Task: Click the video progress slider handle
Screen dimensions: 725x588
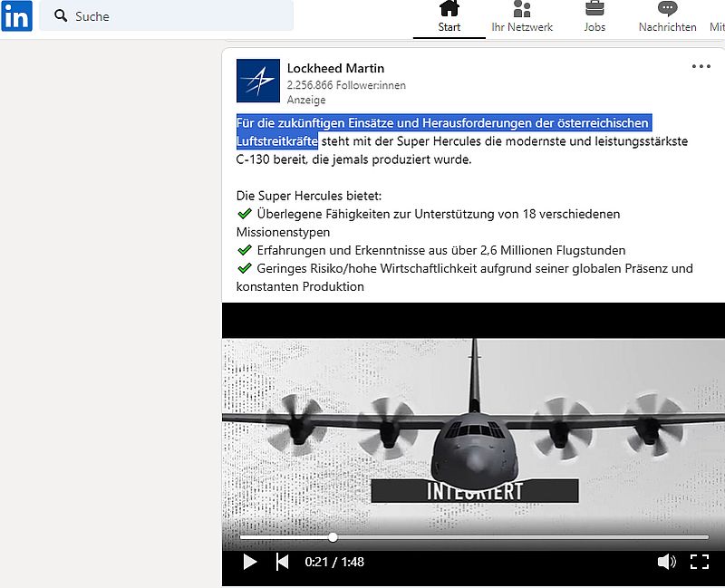Action: [333, 537]
